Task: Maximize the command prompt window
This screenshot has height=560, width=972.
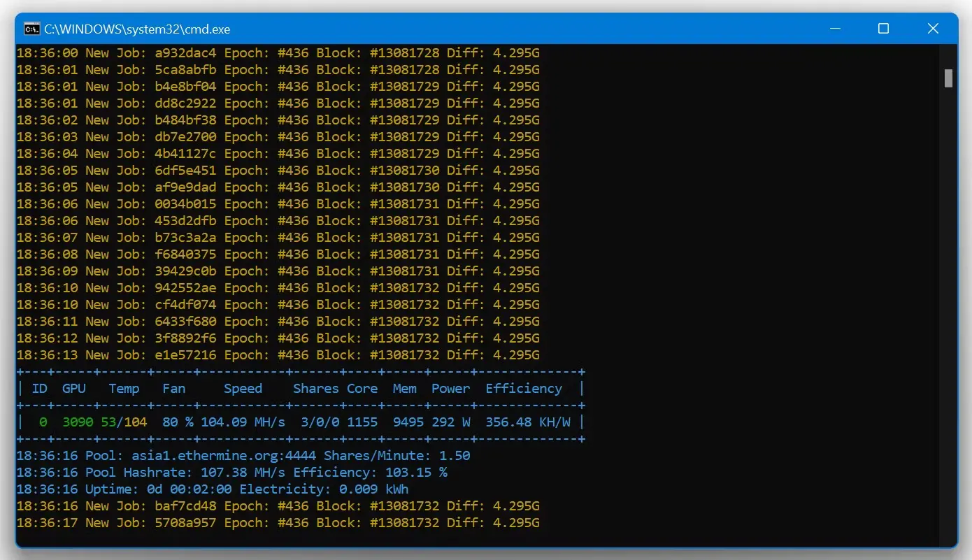Action: (x=883, y=29)
